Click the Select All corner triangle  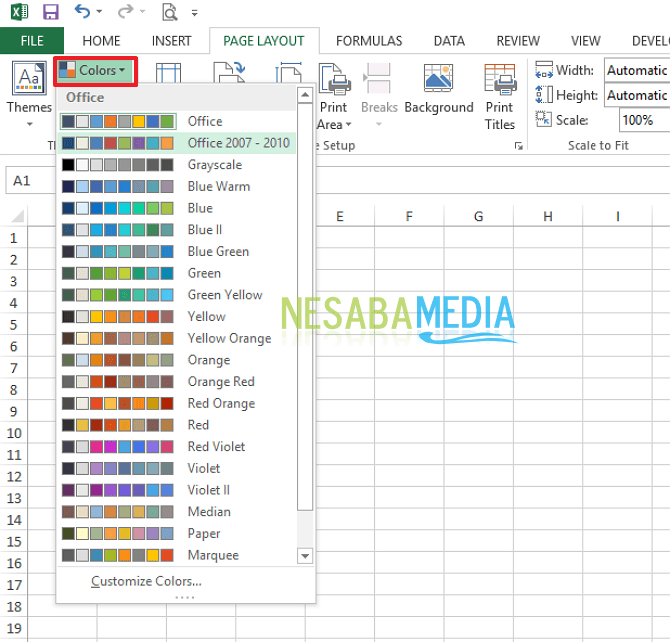(18, 216)
